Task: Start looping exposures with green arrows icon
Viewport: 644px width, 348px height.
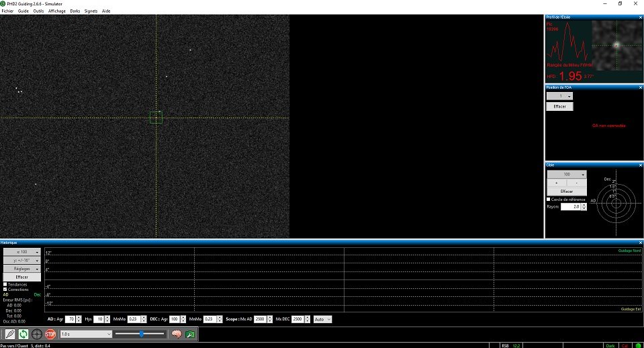Action: click(24, 334)
